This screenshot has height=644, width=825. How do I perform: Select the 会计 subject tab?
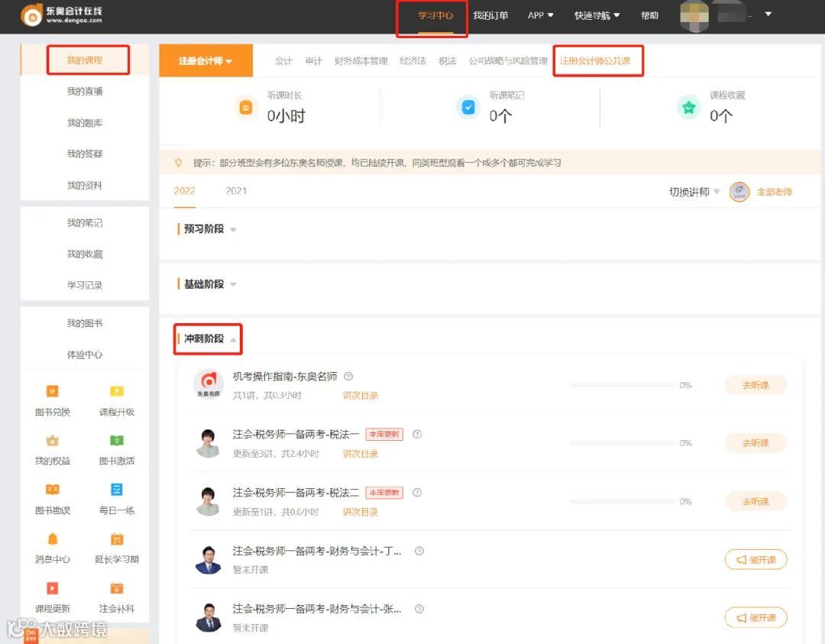[283, 61]
